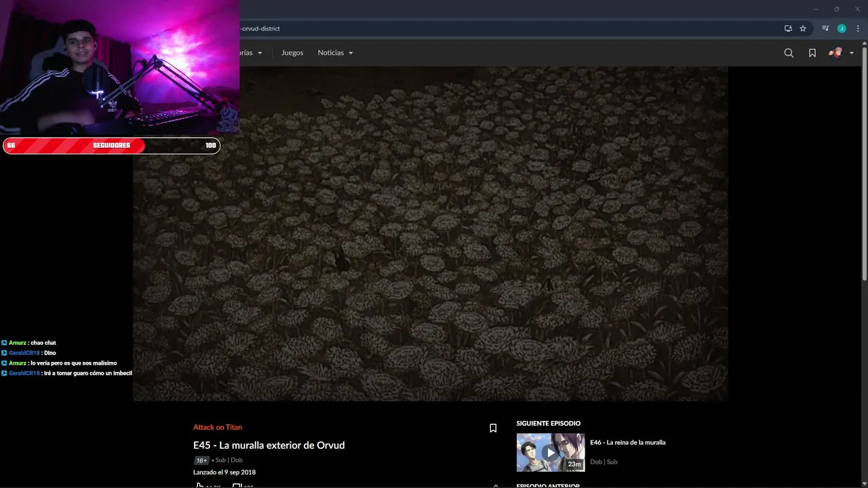Add episode E45 to watchlist bookmark
The height and width of the screenshot is (488, 868).
(493, 428)
